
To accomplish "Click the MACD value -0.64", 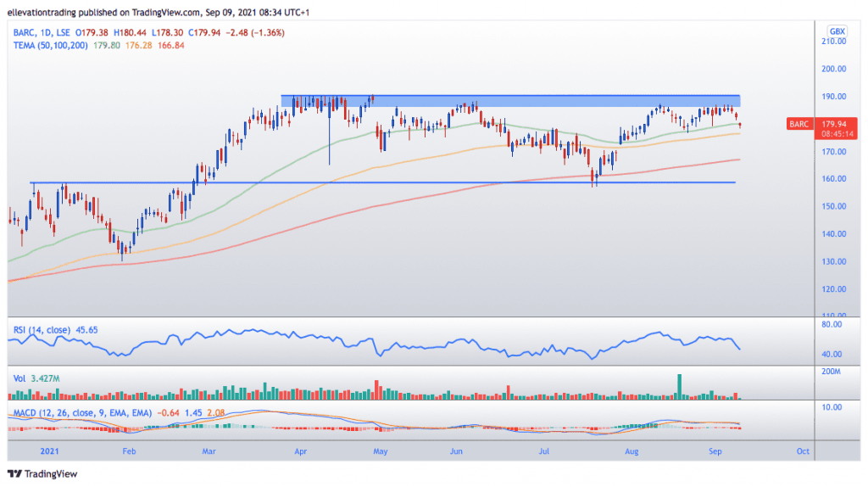I will click(169, 412).
